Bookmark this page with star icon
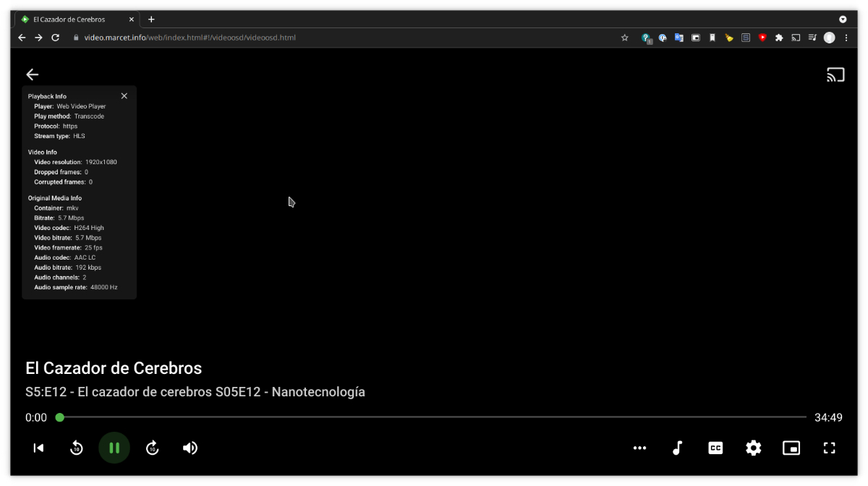 click(625, 38)
